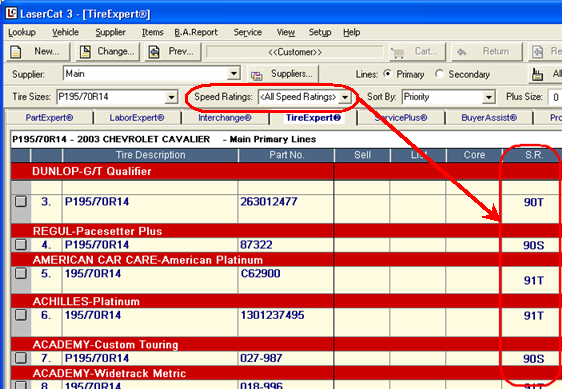Select the Primary lines radio button
The width and height of the screenshot is (562, 389).
click(x=387, y=74)
